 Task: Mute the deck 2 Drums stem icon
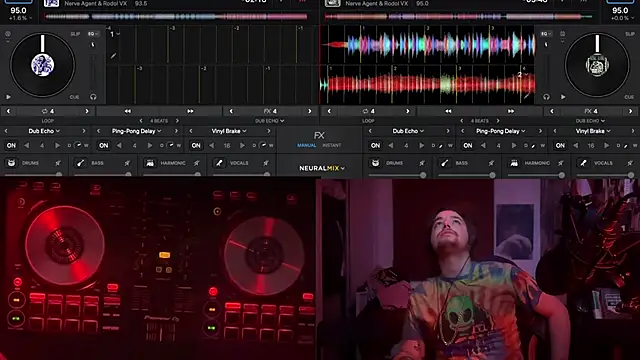pyautogui.click(x=375, y=163)
